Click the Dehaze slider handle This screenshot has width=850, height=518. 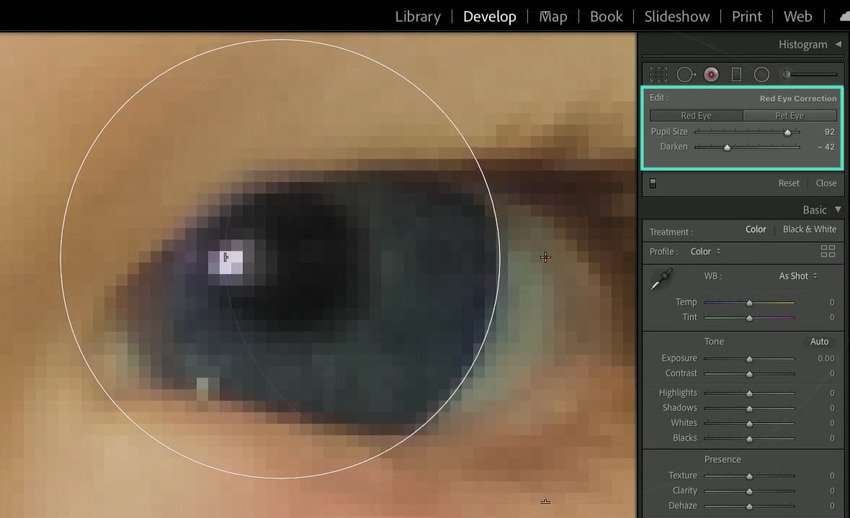[x=749, y=507]
